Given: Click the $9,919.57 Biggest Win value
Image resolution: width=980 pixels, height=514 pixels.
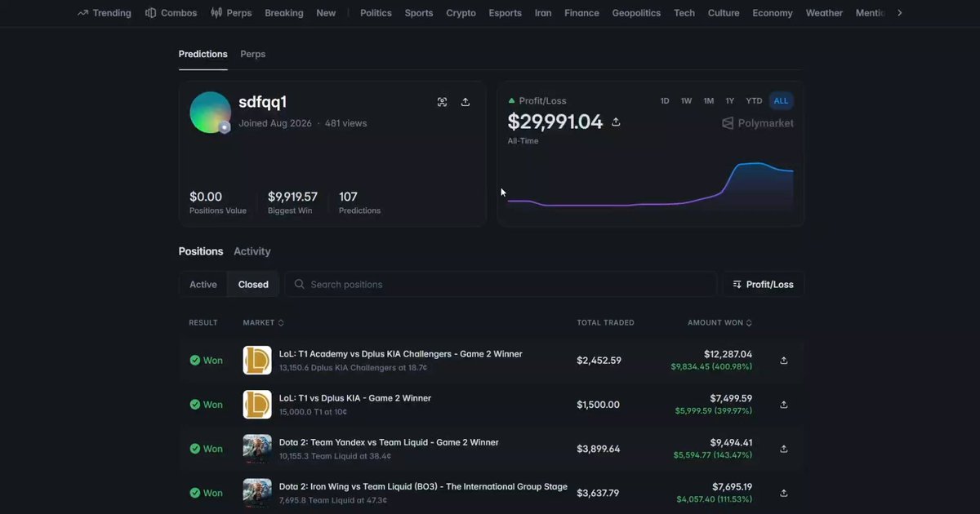Looking at the screenshot, I should (292, 197).
